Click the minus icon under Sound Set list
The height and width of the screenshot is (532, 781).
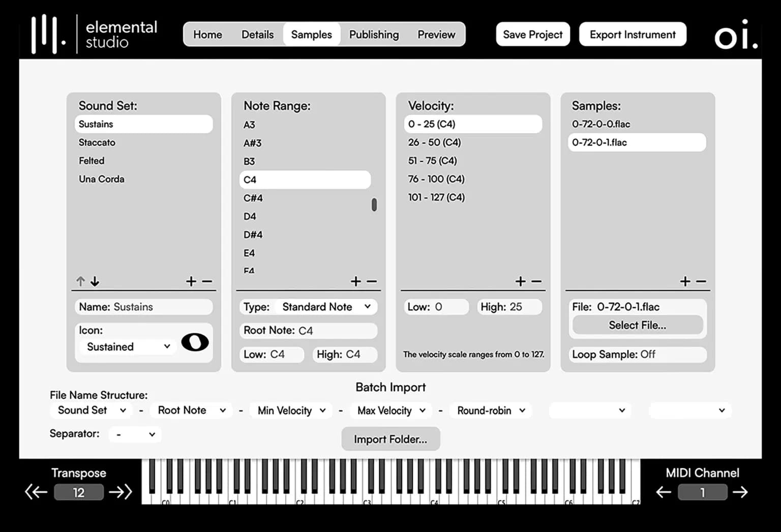(x=207, y=281)
